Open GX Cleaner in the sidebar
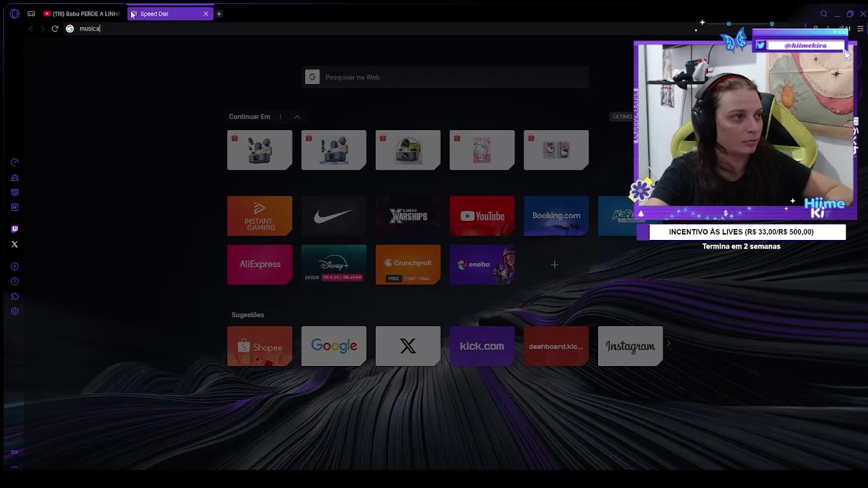 [x=15, y=178]
